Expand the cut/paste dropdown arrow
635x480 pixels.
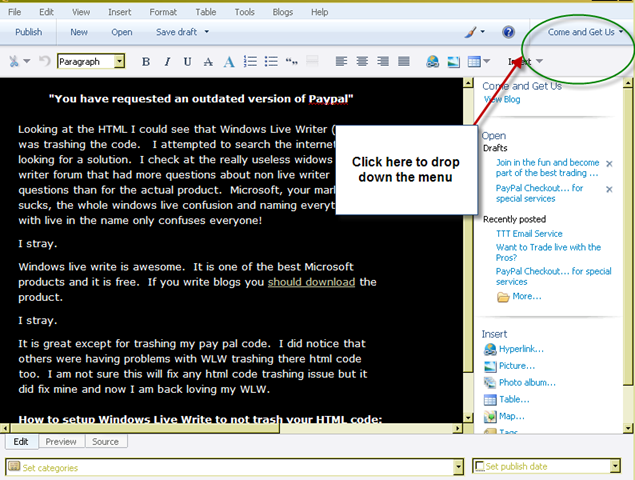pyautogui.click(x=27, y=62)
